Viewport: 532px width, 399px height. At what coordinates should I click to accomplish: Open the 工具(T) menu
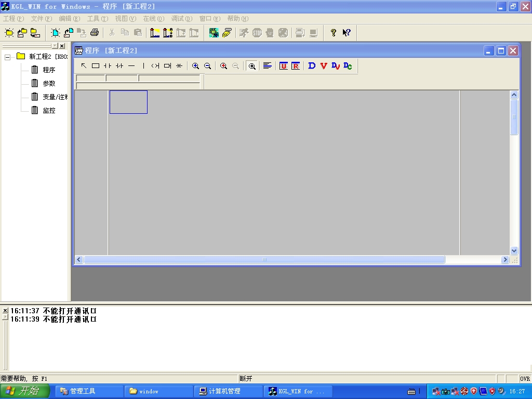click(x=98, y=19)
